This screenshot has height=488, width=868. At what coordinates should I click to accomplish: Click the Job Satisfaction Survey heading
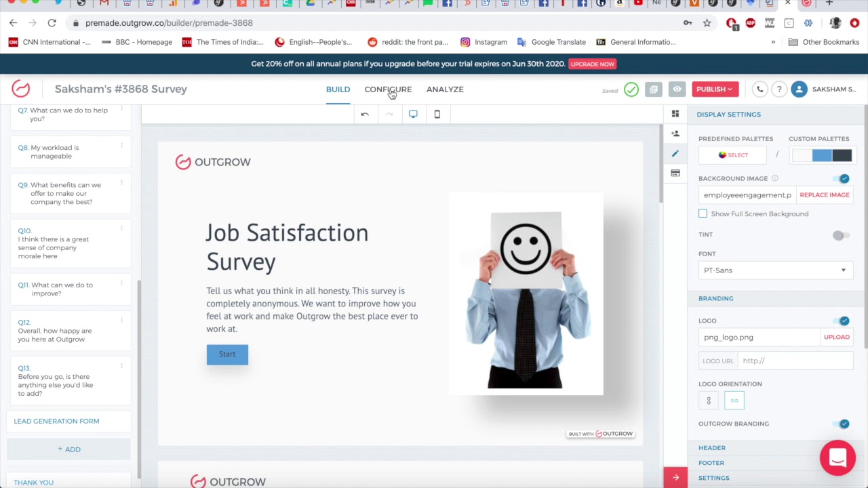coord(288,247)
